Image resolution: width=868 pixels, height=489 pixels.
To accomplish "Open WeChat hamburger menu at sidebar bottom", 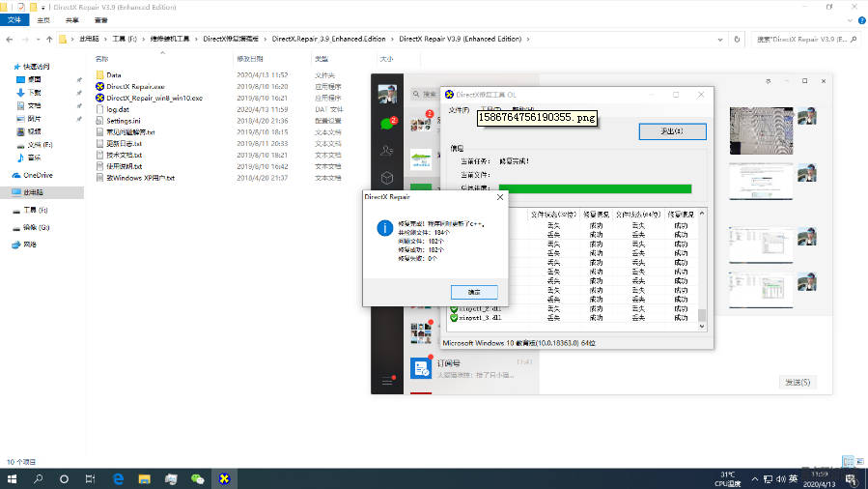I will (387, 382).
